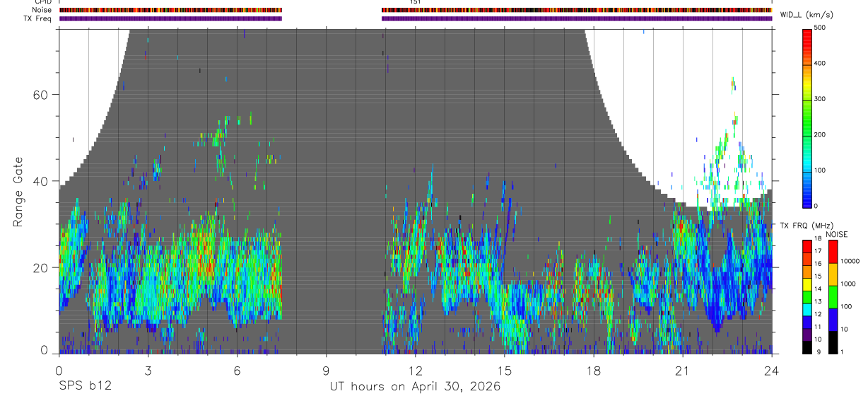
Task: Click the 300 tick on width color bar
Action: pos(820,99)
